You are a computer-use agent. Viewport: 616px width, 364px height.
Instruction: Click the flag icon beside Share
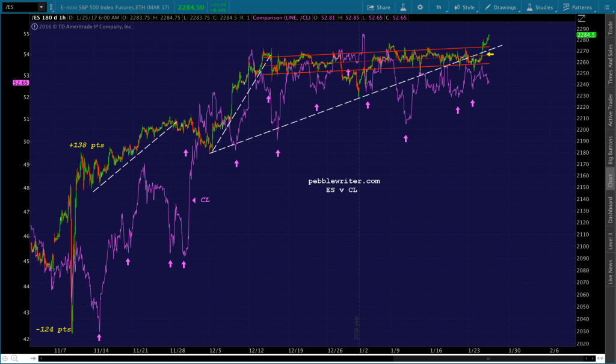403,7
